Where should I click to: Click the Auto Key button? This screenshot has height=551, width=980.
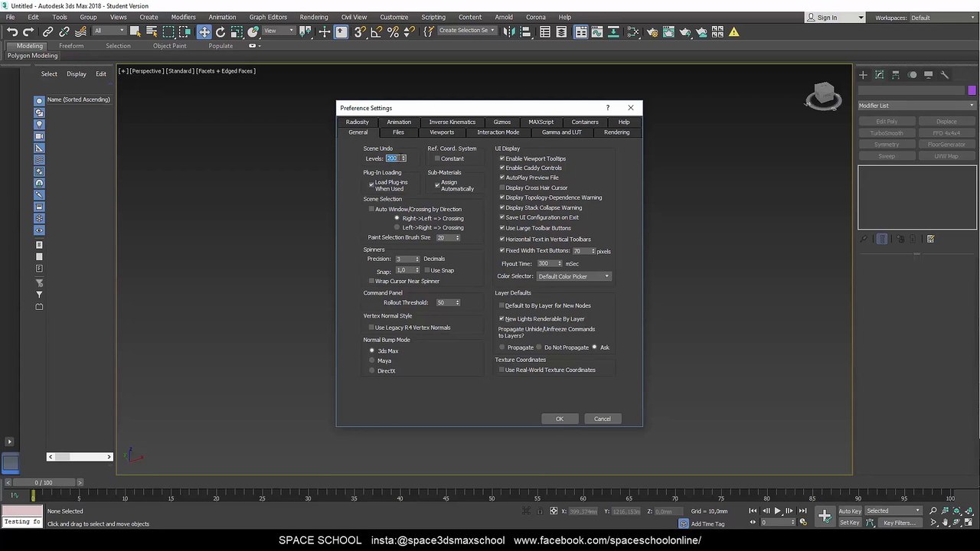850,510
